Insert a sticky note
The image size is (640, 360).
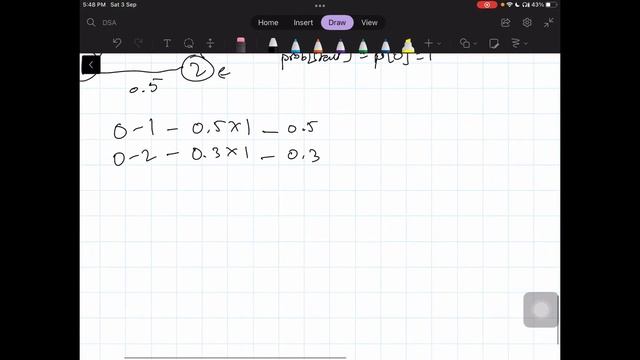click(x=494, y=43)
